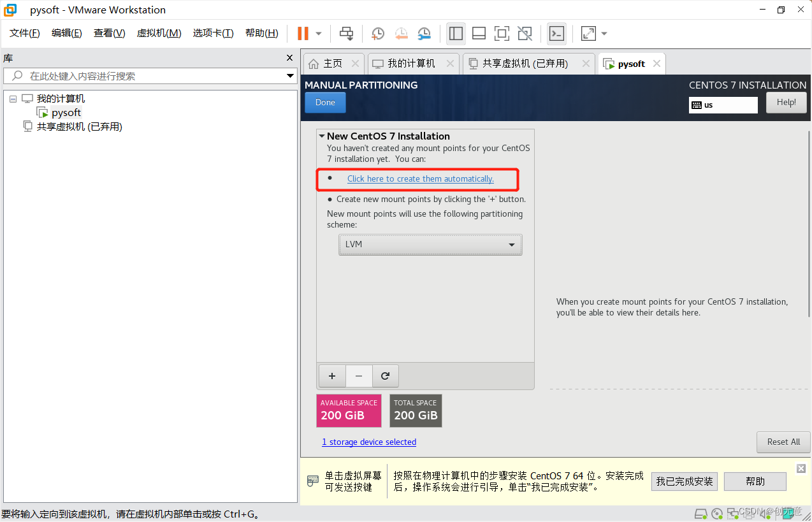Click the link to create mount points automatically
Screen dimensions: 812x522
(421, 179)
